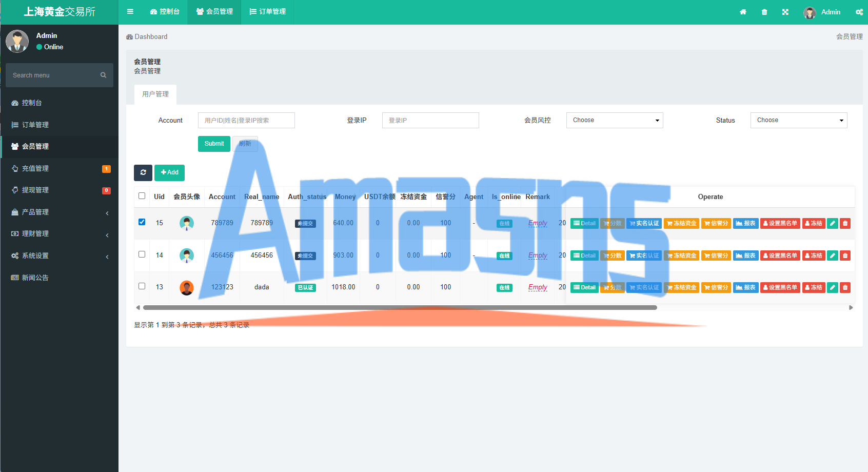Switch to the 用户管理 tab
This screenshot has width=868, height=472.
pos(155,94)
